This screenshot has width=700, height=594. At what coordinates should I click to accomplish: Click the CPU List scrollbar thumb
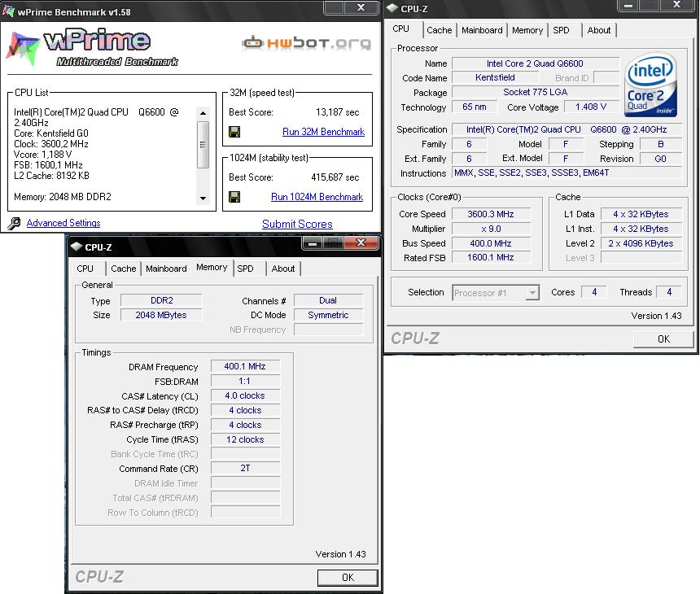tap(203, 145)
